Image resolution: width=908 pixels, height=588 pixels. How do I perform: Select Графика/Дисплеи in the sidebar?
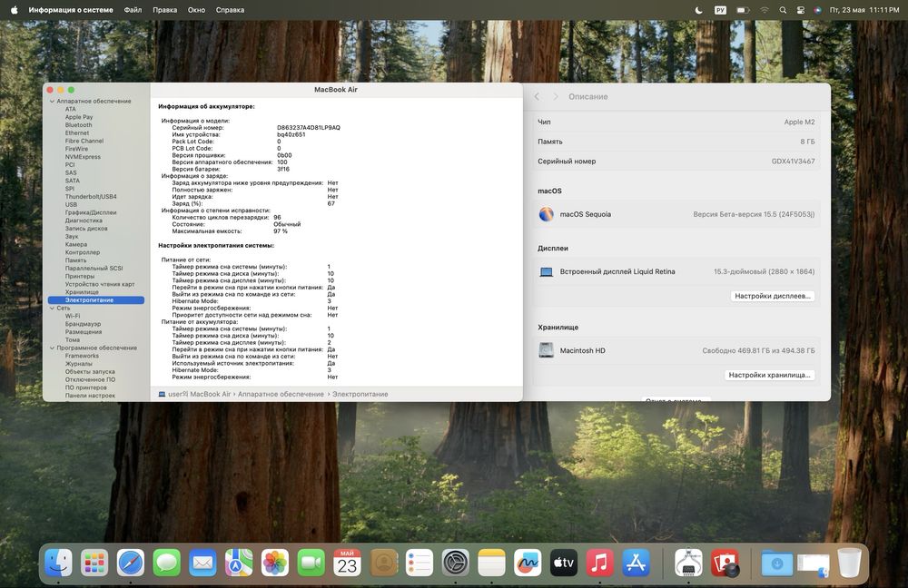(91, 213)
